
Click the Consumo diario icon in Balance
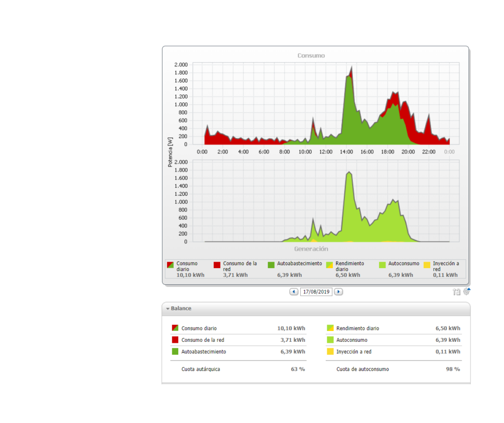pyautogui.click(x=175, y=328)
